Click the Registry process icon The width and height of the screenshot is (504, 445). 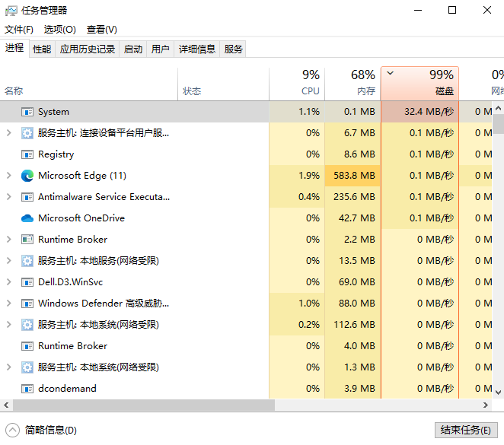27,154
